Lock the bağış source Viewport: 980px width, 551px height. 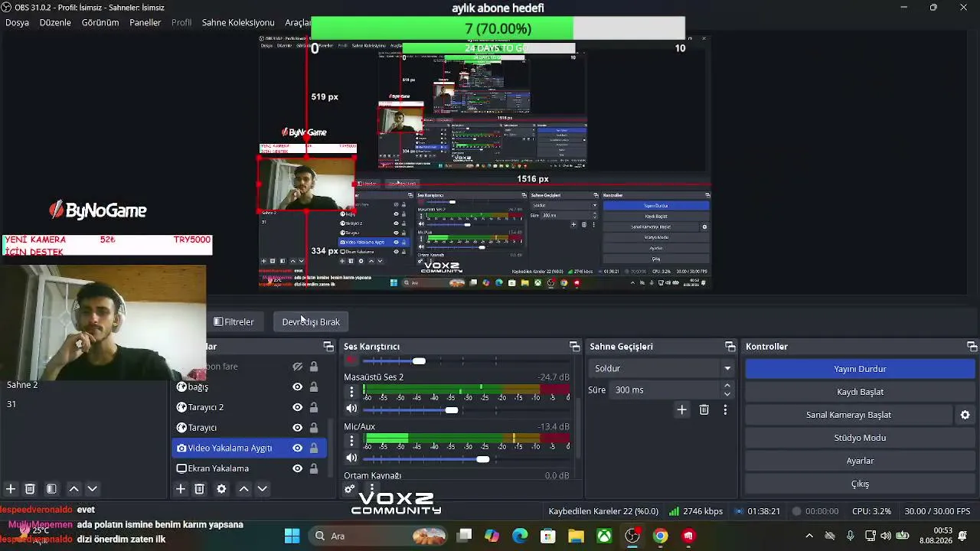coord(314,387)
